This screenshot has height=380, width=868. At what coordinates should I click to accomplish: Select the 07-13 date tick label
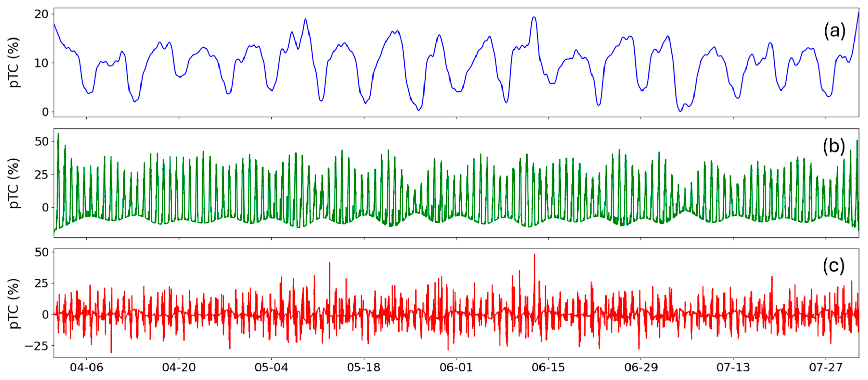(733, 368)
